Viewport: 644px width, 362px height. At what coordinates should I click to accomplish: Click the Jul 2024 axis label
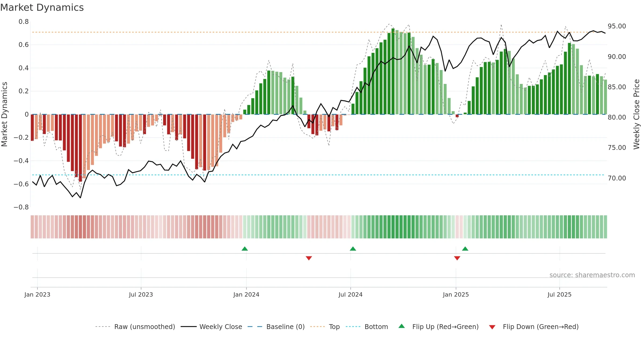click(350, 294)
